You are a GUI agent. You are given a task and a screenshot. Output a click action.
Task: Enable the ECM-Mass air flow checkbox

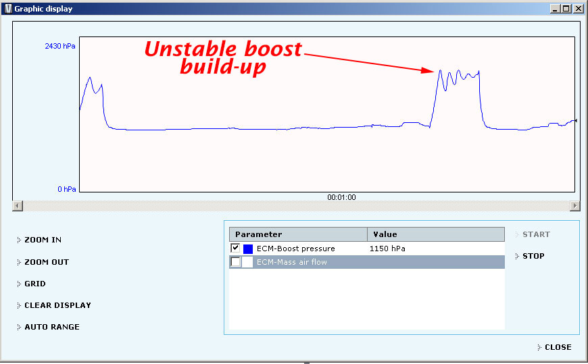click(x=235, y=261)
